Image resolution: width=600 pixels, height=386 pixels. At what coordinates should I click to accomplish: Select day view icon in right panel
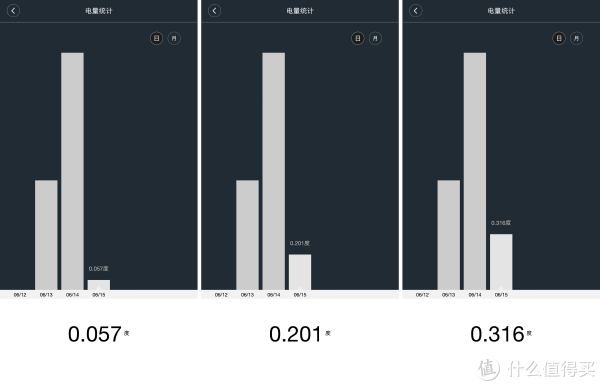559,38
